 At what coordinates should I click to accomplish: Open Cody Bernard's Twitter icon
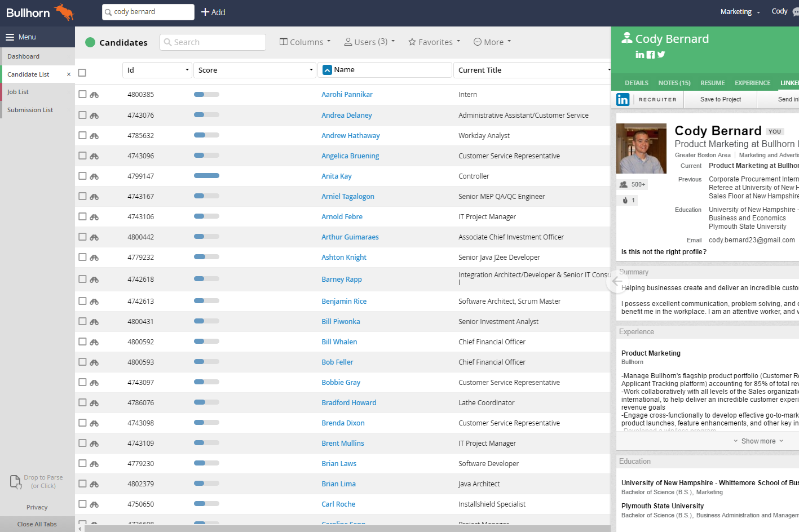(x=661, y=55)
